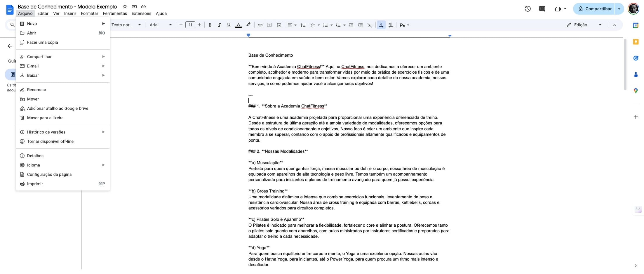Click the font size field 11
Screen dimensions: 644x274
[x=190, y=25]
